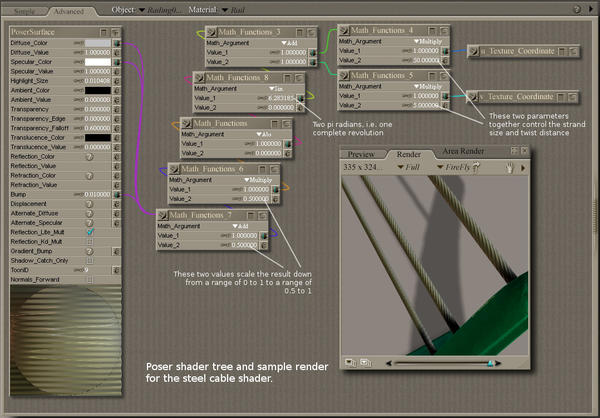Enable the Reflection_Kd_Mult checkbox
This screenshot has width=600, height=418.
pyautogui.click(x=90, y=242)
